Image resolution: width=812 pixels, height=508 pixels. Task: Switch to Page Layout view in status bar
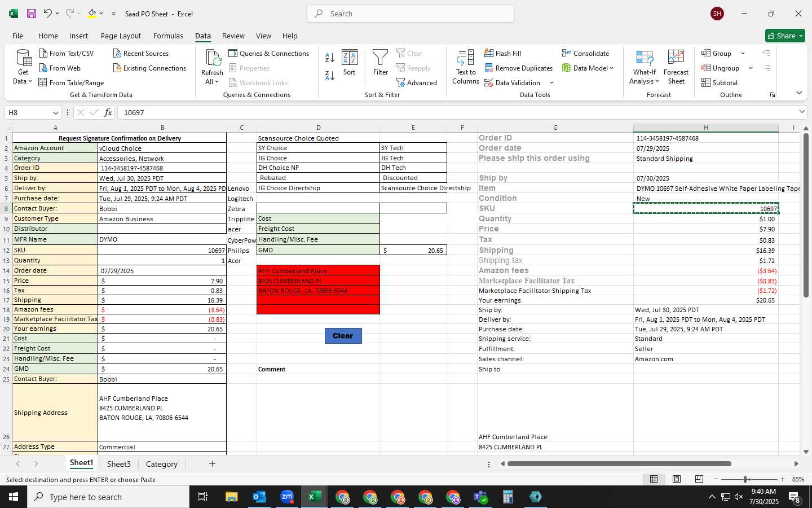pos(676,479)
